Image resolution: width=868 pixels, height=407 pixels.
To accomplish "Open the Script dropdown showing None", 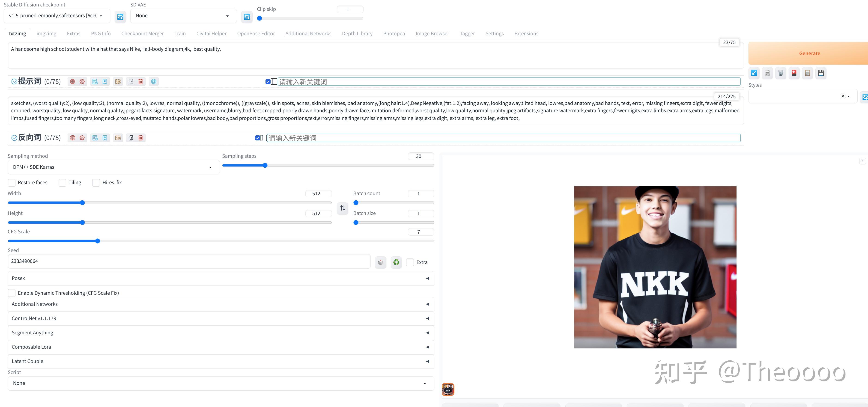I will coord(221,383).
